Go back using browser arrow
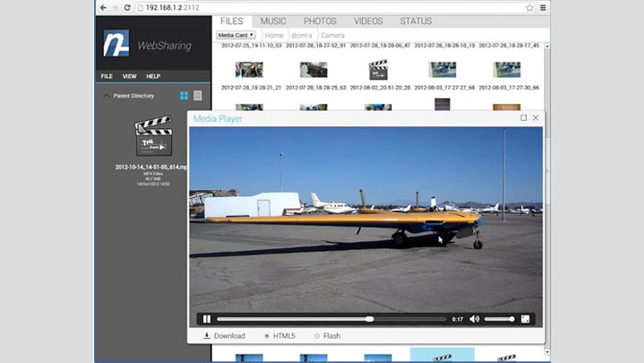644x363 pixels. point(103,7)
